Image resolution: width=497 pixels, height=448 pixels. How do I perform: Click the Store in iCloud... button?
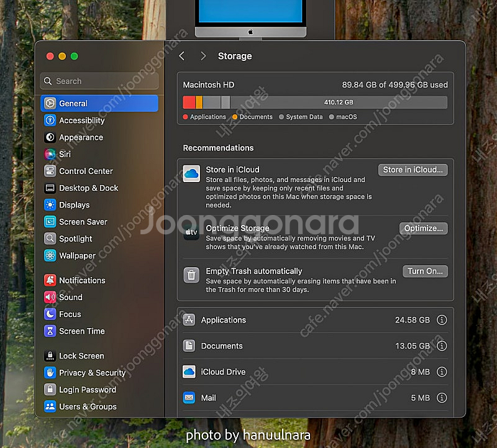413,170
